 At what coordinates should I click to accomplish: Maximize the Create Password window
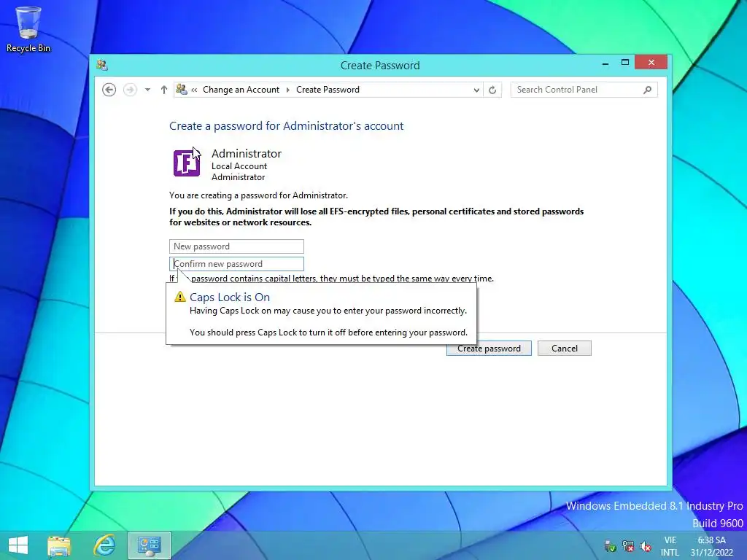[625, 63]
